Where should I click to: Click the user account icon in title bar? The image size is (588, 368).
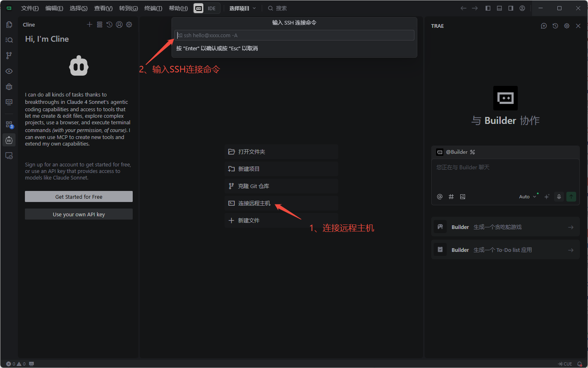pos(522,8)
